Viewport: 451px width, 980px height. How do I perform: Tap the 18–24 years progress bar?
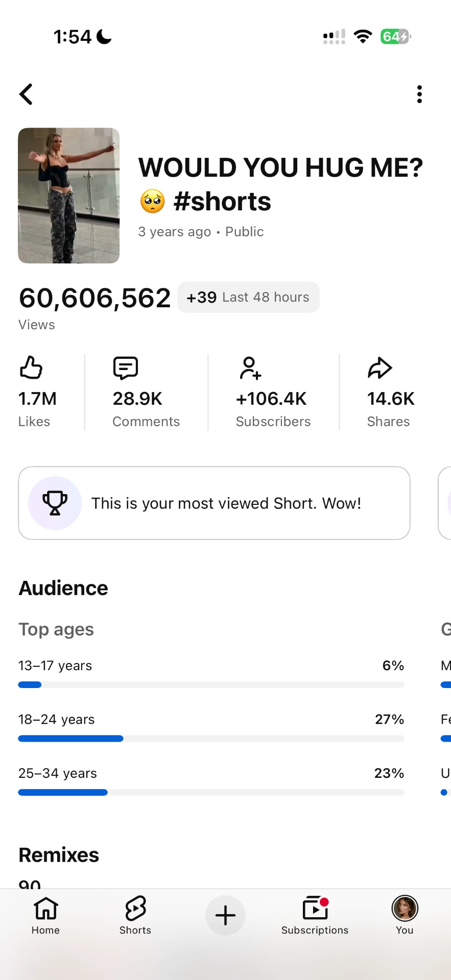211,739
